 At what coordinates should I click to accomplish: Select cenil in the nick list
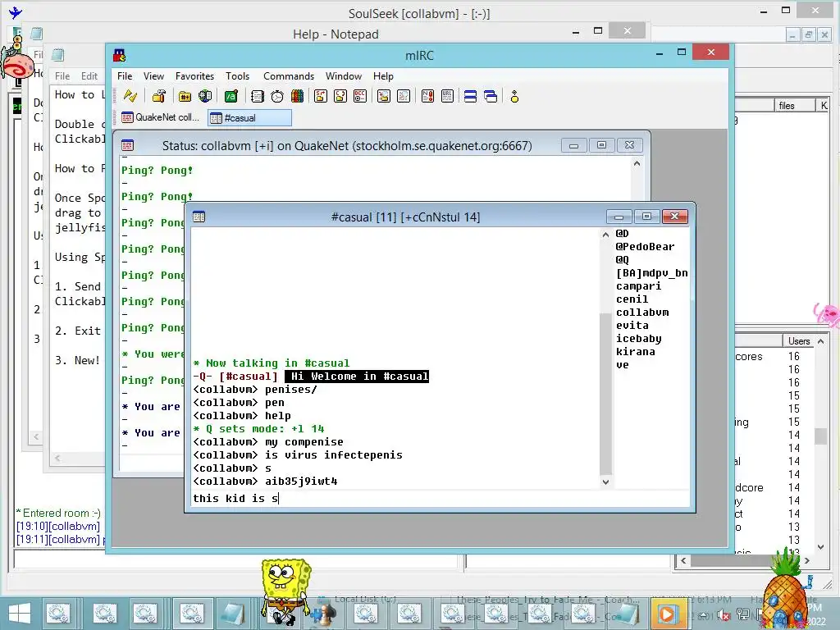tap(632, 299)
